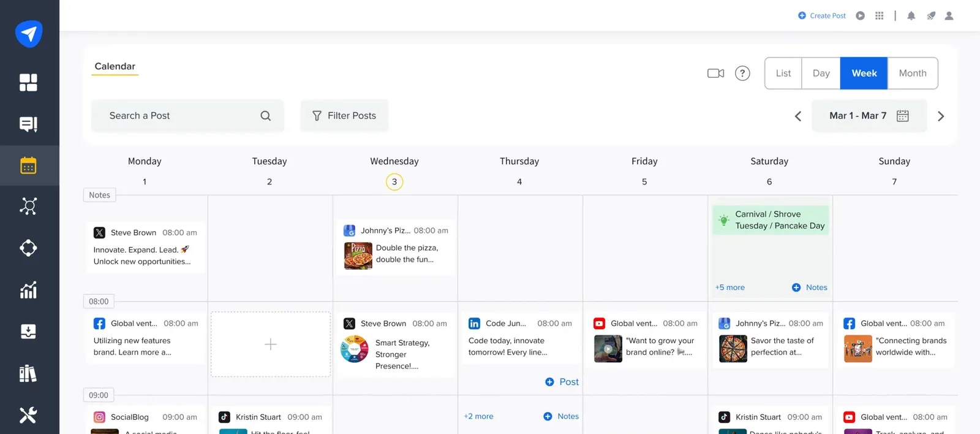Open Kristin Stuart TikTok post on Saturday
The width and height of the screenshot is (980, 434).
click(x=771, y=421)
